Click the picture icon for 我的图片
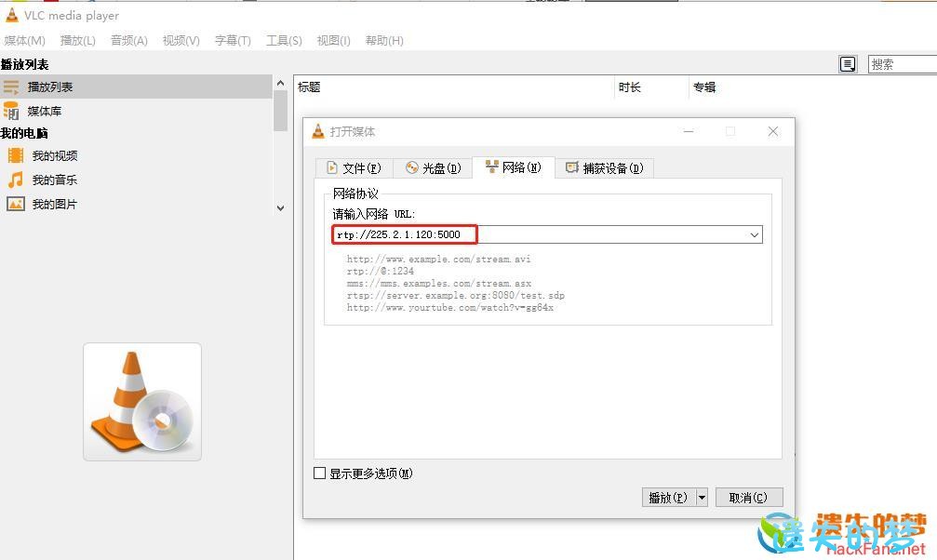The height and width of the screenshot is (560, 937). pyautogui.click(x=16, y=205)
